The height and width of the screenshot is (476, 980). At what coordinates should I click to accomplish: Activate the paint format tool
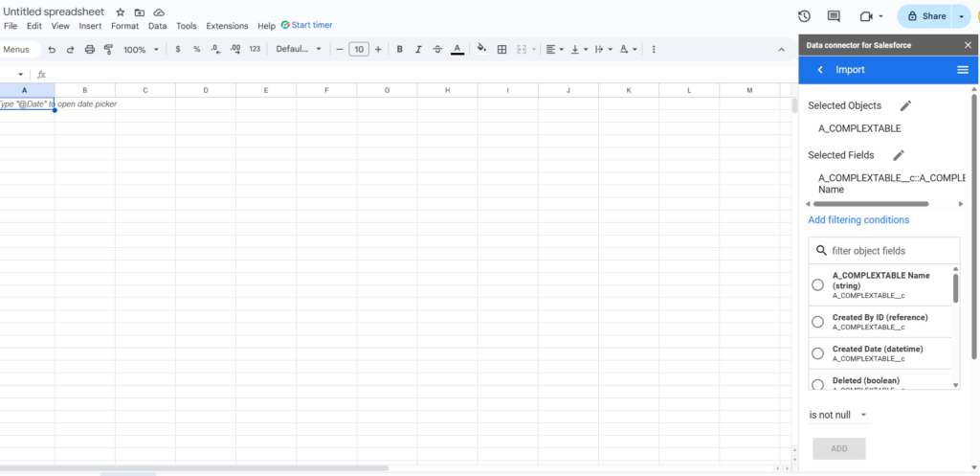(108, 50)
